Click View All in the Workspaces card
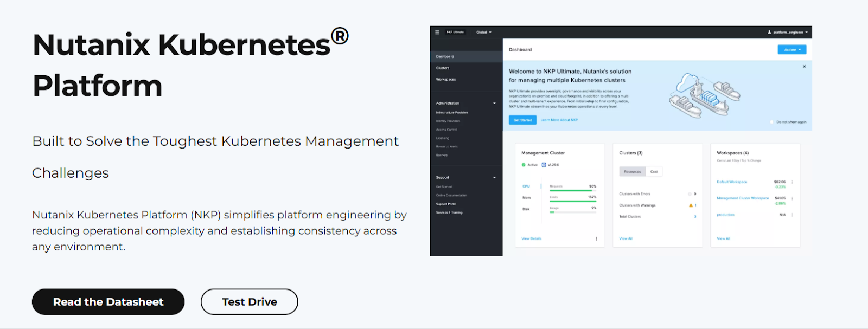The height and width of the screenshot is (329, 868). click(x=723, y=238)
